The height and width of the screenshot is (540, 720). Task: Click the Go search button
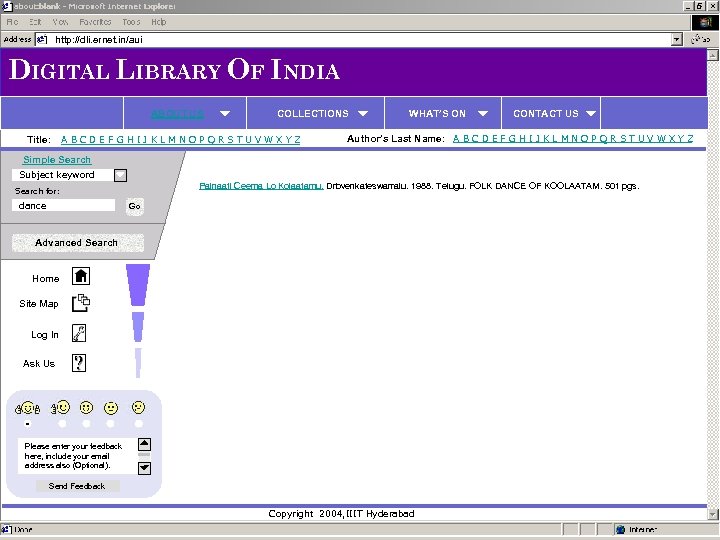(134, 206)
